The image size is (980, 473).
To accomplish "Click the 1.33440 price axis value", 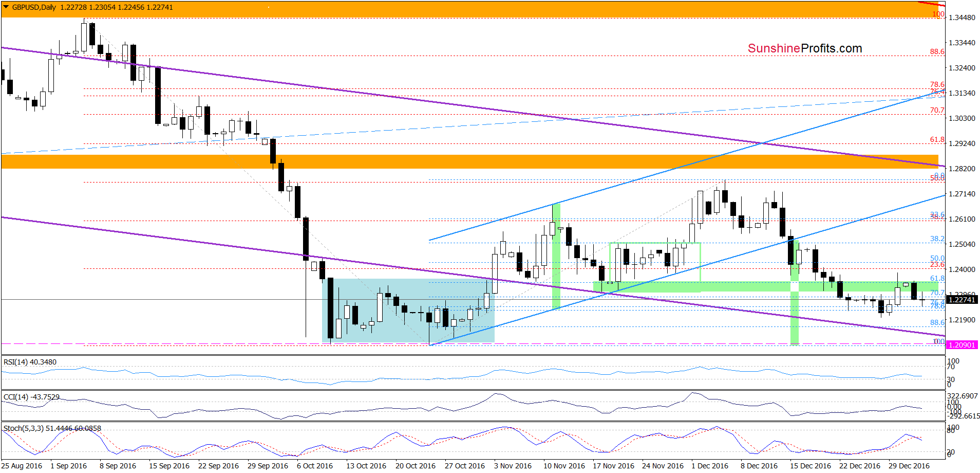I will [962, 43].
